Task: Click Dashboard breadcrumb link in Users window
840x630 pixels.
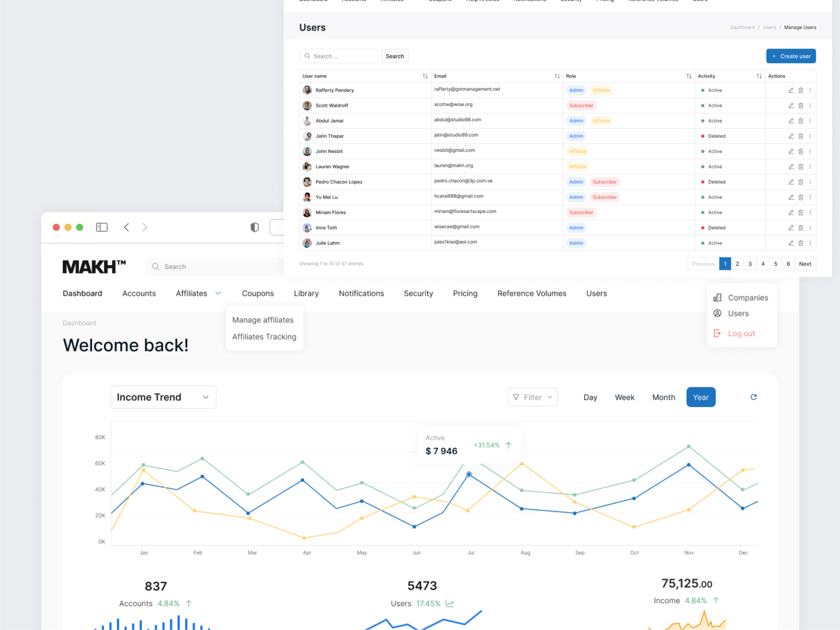Action: point(742,27)
